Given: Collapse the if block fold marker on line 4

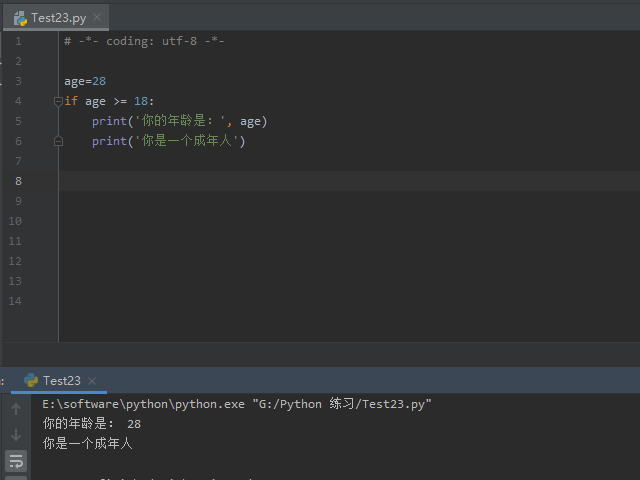Looking at the screenshot, I should 58,101.
